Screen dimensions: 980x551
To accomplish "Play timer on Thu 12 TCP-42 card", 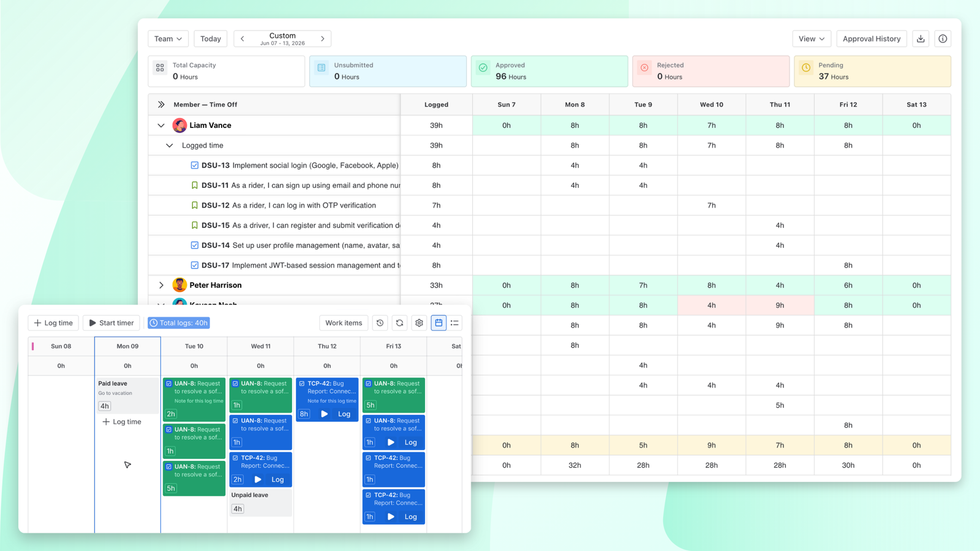I will 325,414.
